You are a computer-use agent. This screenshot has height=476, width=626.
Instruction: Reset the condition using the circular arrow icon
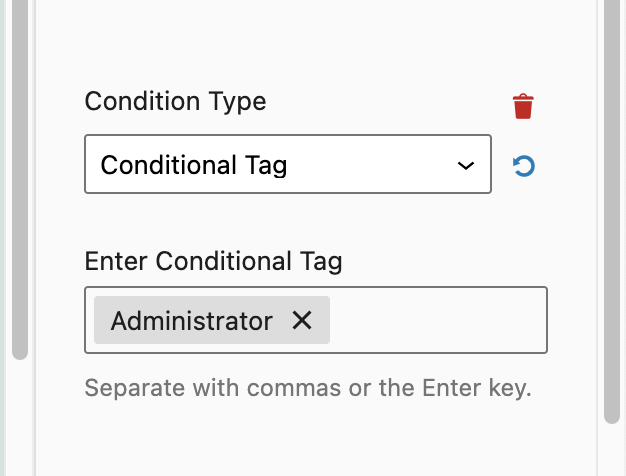[523, 166]
